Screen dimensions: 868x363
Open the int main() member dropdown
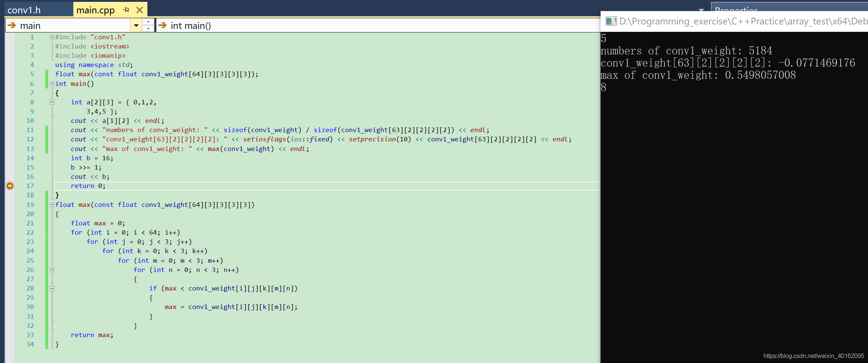pos(378,26)
